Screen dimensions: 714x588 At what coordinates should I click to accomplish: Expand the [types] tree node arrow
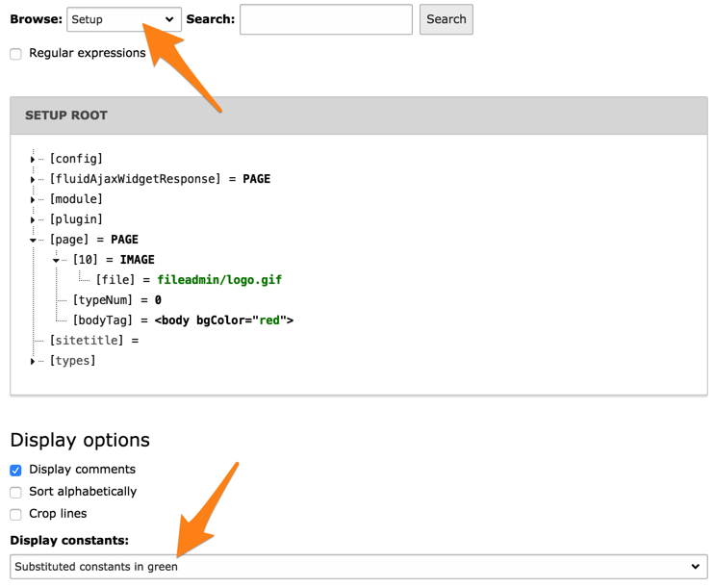[33, 361]
